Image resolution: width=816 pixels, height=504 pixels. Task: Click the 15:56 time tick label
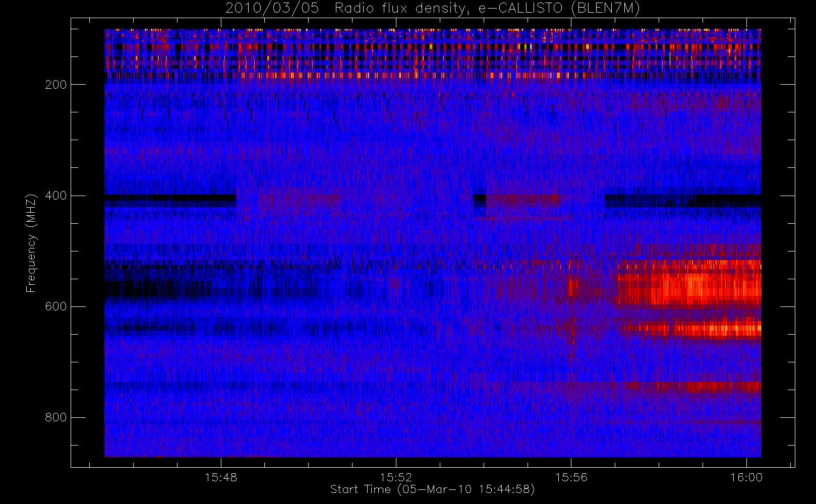click(571, 477)
